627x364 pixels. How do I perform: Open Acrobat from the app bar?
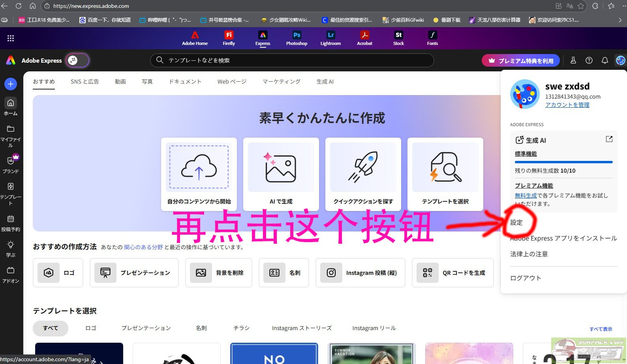pos(364,38)
